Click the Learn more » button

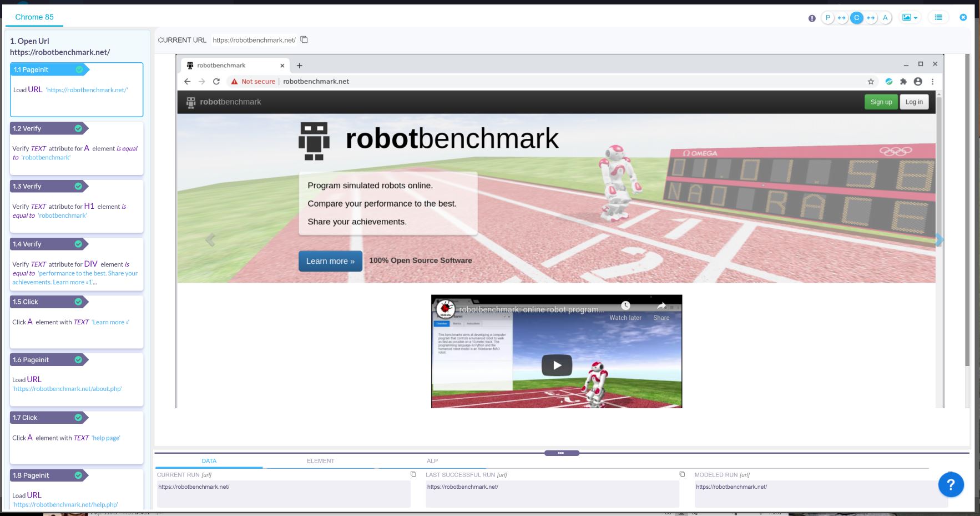pos(330,261)
